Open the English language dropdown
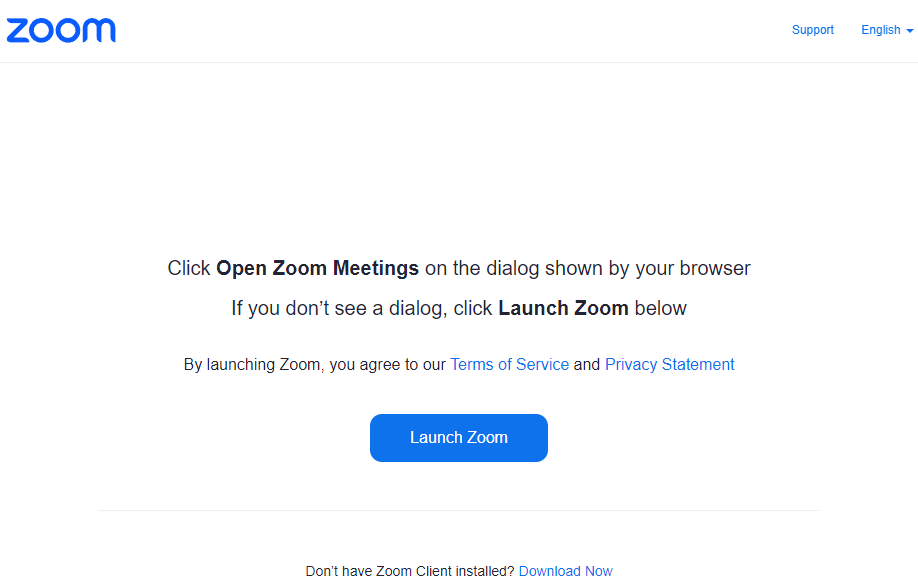The width and height of the screenshot is (918, 588). tap(881, 30)
